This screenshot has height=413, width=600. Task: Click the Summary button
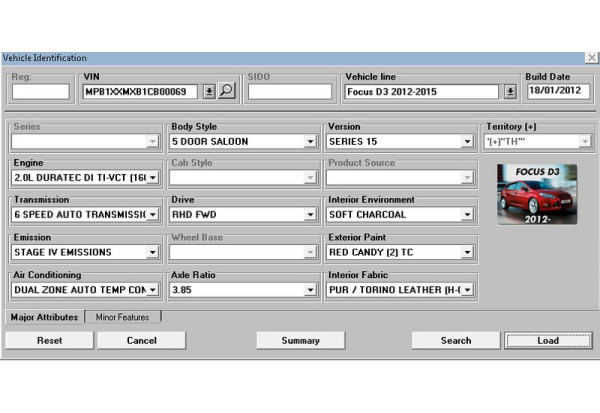[300, 340]
